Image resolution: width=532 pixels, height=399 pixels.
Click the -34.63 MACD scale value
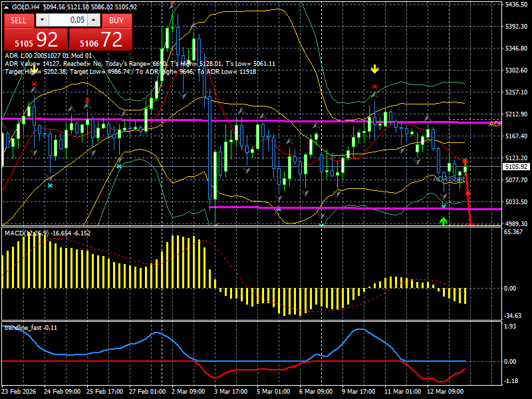pos(513,316)
